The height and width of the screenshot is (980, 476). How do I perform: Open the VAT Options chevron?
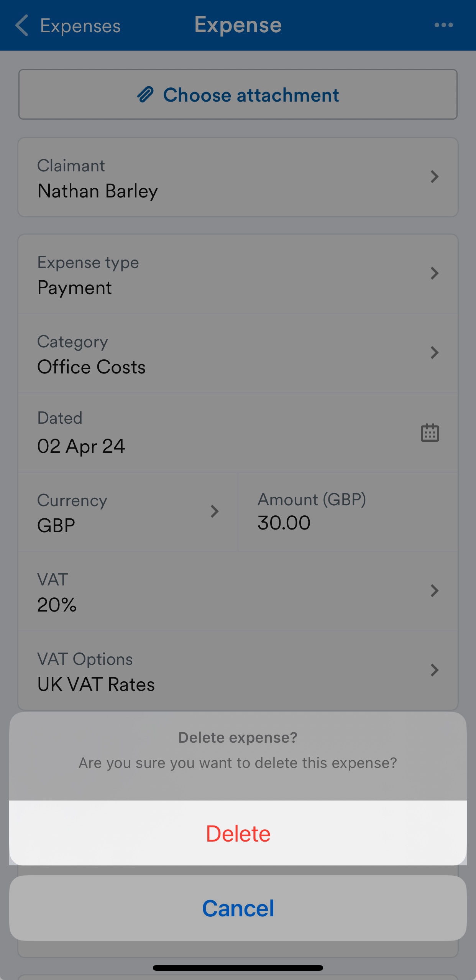pyautogui.click(x=434, y=670)
